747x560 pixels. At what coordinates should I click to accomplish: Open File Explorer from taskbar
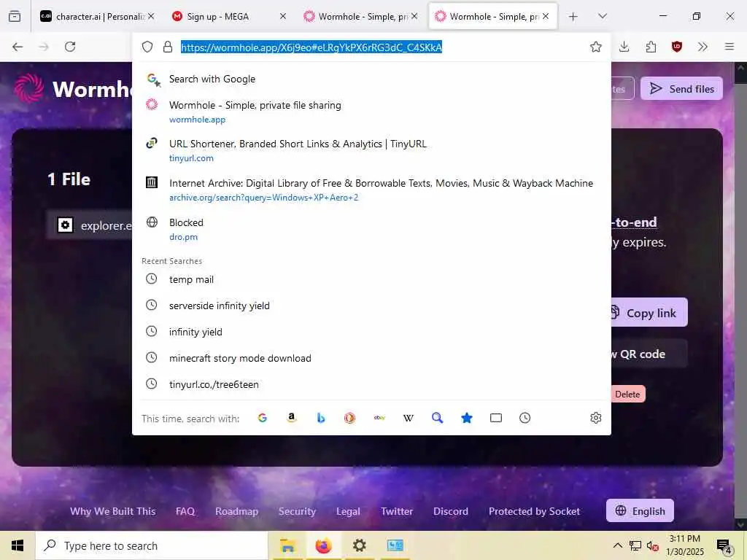[x=287, y=545]
